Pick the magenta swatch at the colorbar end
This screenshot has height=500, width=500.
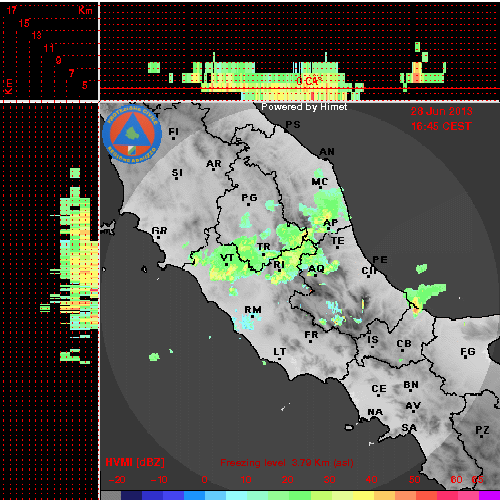point(489,495)
